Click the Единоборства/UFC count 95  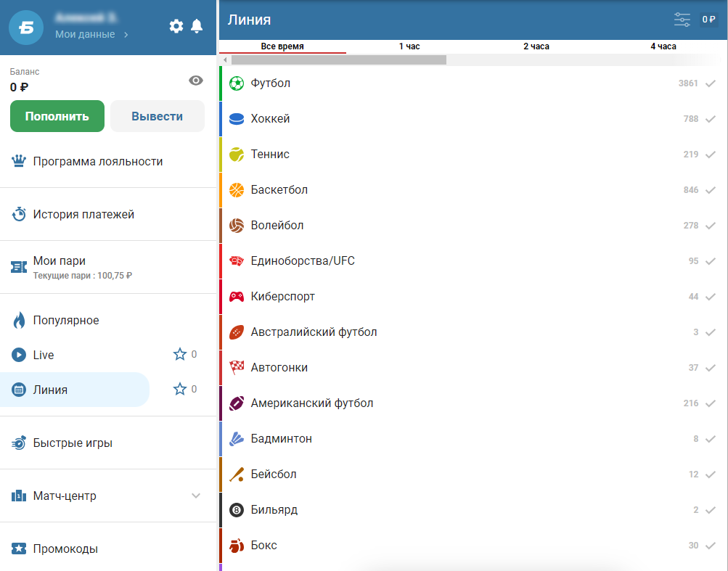[693, 261]
